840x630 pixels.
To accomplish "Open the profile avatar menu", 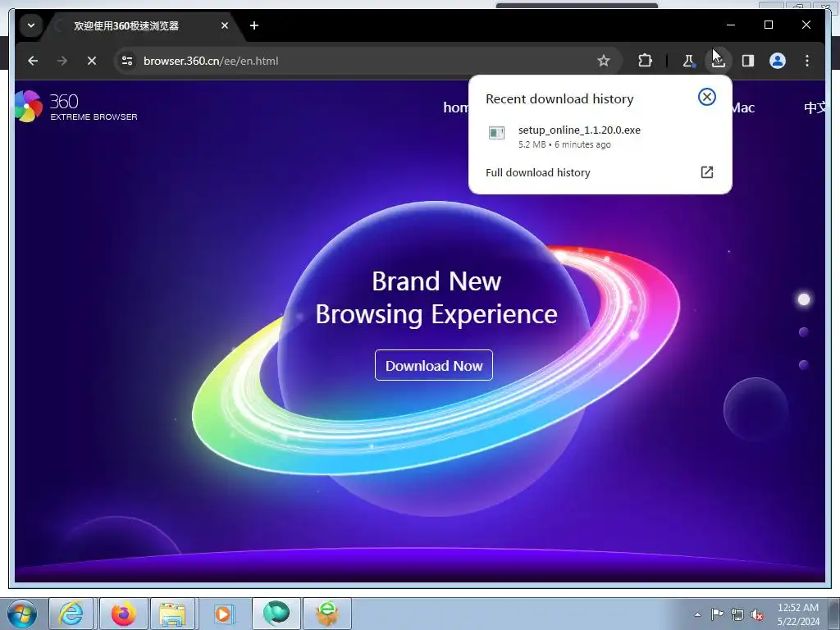I will pos(778,61).
